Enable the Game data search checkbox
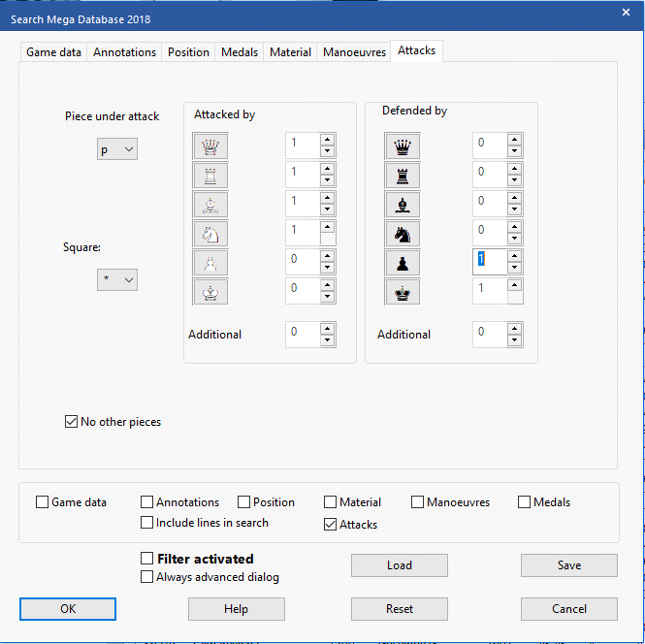Viewport: 645px width, 644px height. pyautogui.click(x=42, y=502)
